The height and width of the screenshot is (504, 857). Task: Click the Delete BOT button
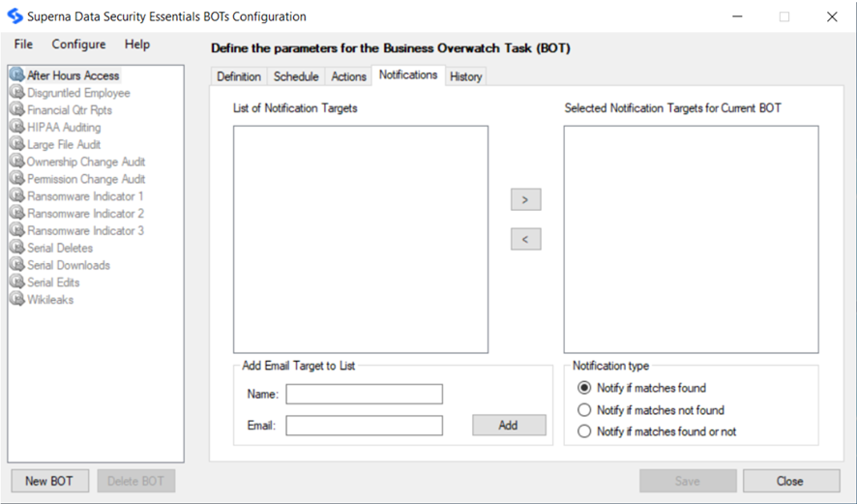[136, 481]
